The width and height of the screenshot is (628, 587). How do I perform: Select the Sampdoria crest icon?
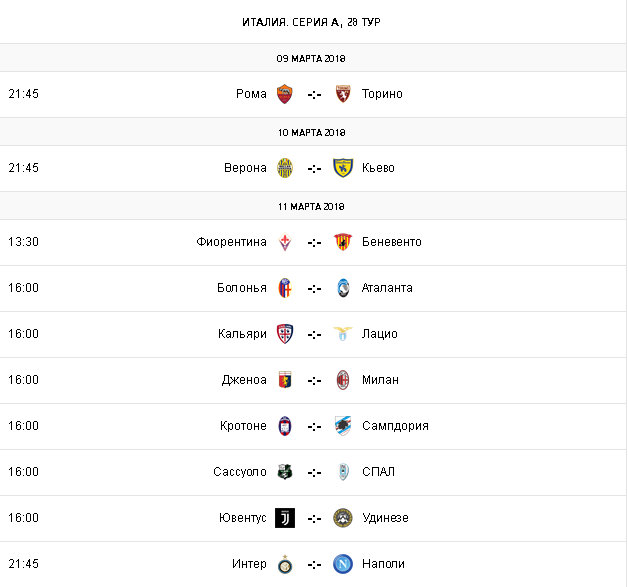(x=342, y=426)
